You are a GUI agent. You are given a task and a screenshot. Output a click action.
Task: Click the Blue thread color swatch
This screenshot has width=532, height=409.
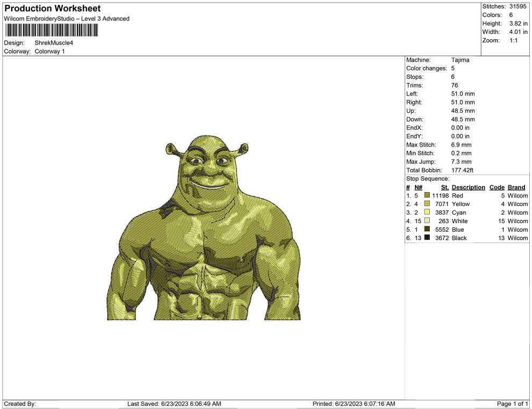point(427,229)
